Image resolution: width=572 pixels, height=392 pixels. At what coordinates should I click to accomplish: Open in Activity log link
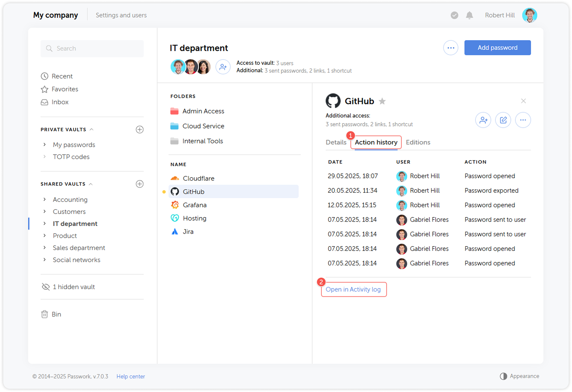tap(353, 289)
